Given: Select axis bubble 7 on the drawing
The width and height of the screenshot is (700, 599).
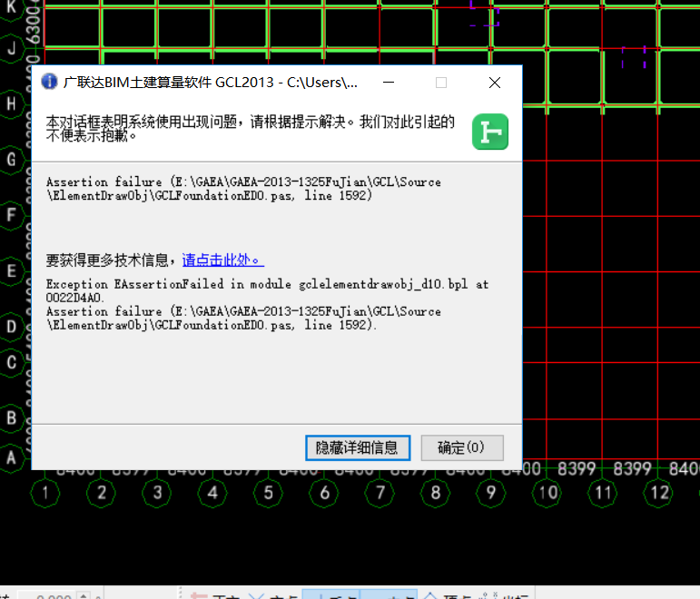Looking at the screenshot, I should point(380,493).
